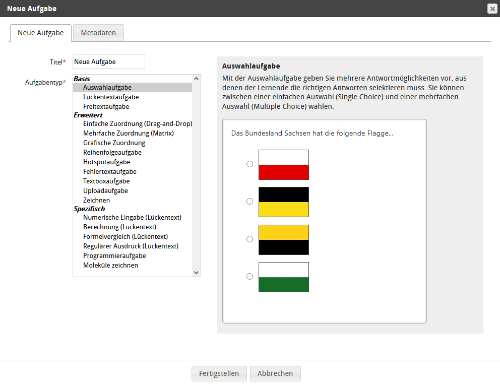This screenshot has width=500, height=389.
Task: Click the yellow over black flag image
Action: (284, 240)
